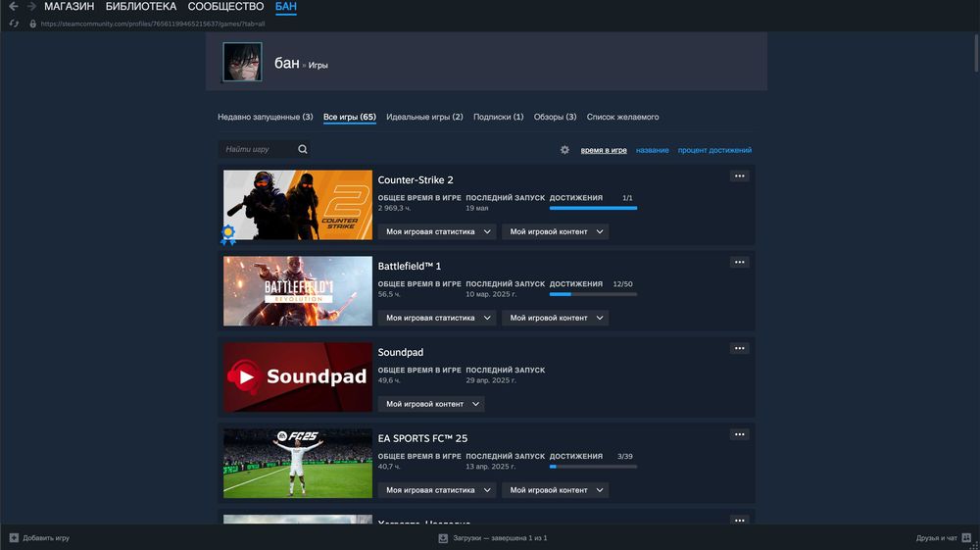Click the downloads icon in the bottom bar
The width and height of the screenshot is (980, 550).
pyautogui.click(x=443, y=538)
